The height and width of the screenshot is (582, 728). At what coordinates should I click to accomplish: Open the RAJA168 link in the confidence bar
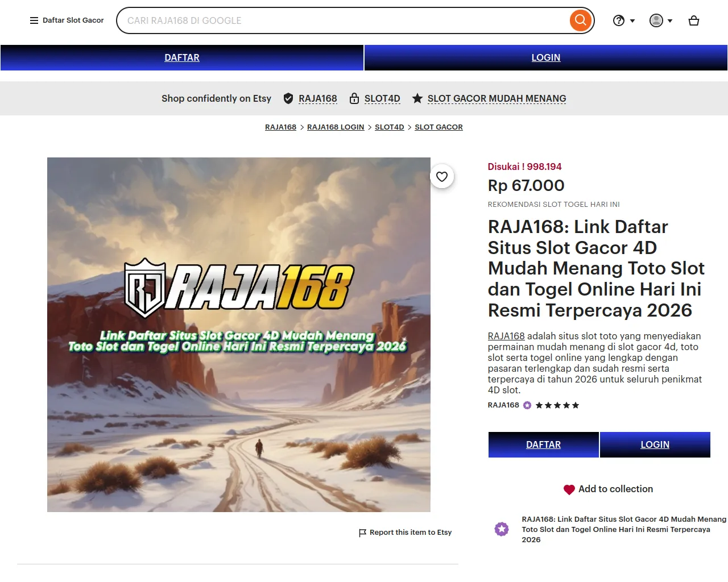pos(318,98)
